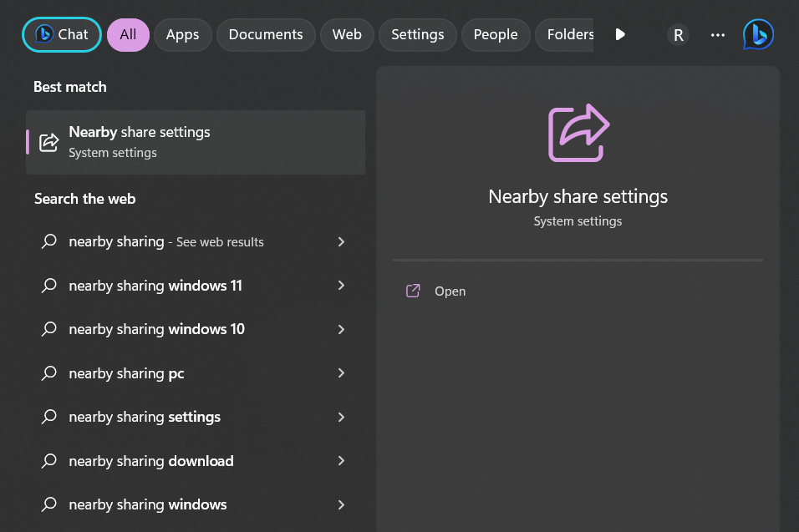The image size is (799, 532).
Task: Select 'nearby sharing settings' suggestion
Action: coord(196,417)
